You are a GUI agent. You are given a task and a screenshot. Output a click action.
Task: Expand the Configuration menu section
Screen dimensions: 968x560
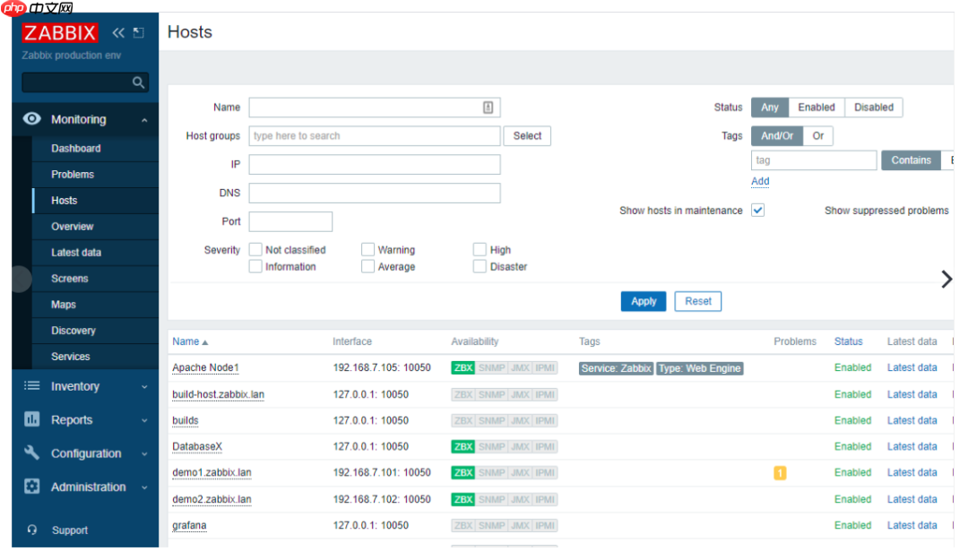(x=144, y=453)
